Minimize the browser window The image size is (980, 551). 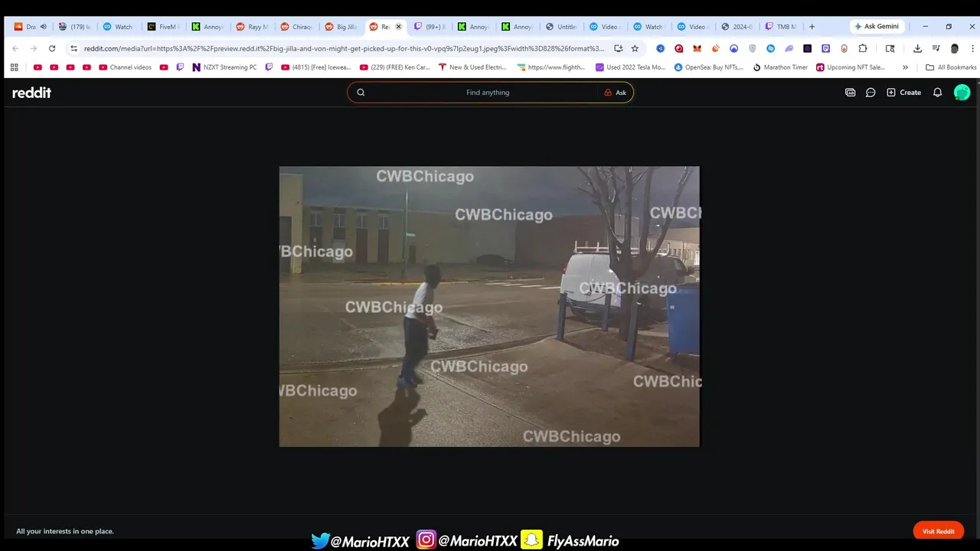tap(925, 27)
